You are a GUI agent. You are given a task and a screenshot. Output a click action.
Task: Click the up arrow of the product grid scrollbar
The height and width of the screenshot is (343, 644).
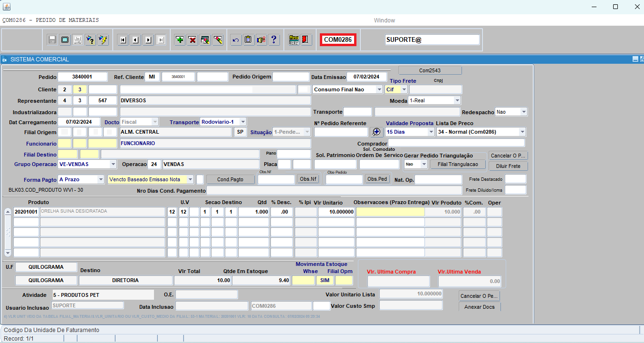click(8, 212)
